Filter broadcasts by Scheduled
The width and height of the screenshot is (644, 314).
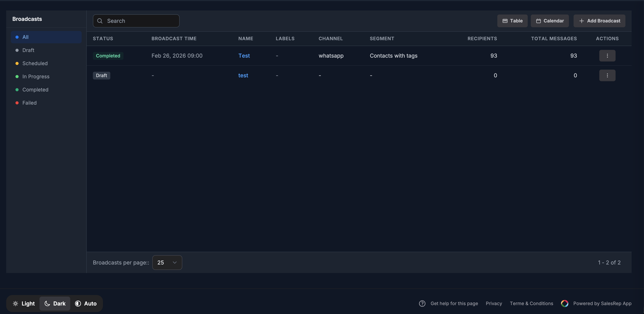tap(46, 63)
